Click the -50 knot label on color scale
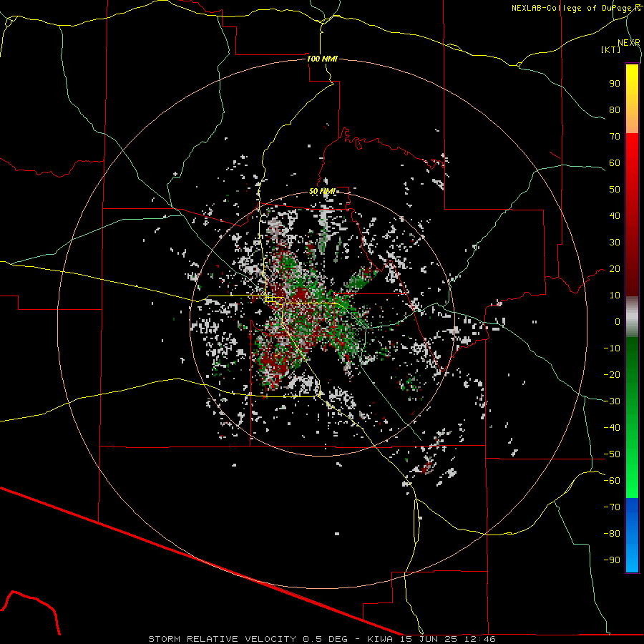The image size is (644, 644). pyautogui.click(x=612, y=454)
